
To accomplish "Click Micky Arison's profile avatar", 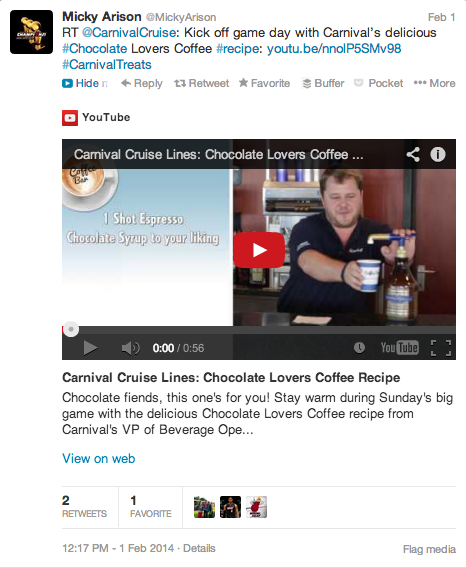I will tap(32, 32).
